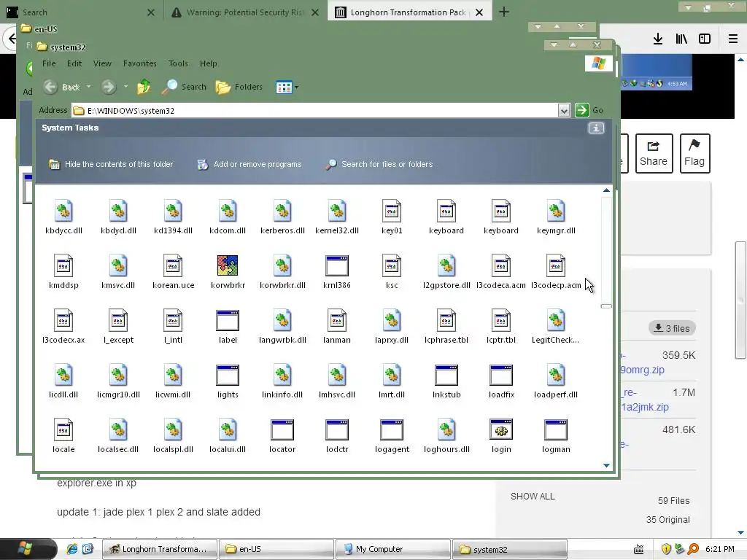Switch to Warning: Potential Security Risk tab

[x=244, y=12]
